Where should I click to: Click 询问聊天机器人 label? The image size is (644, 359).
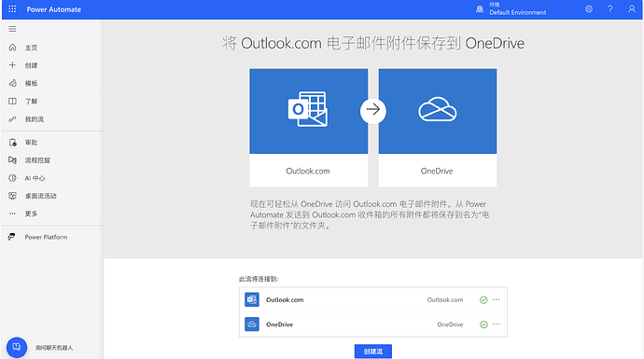pyautogui.click(x=54, y=348)
